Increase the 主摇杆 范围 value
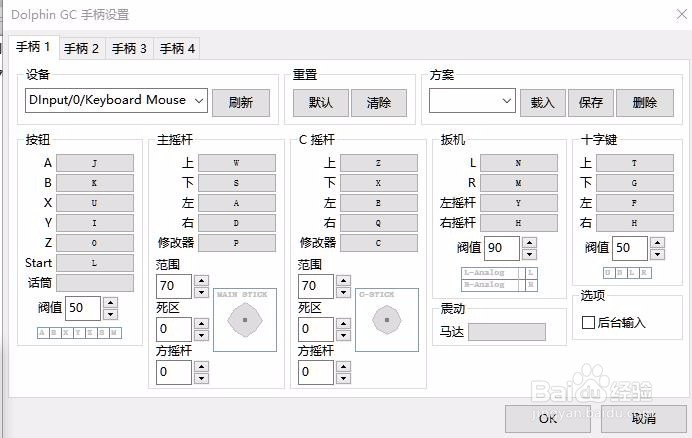Image resolution: width=692 pixels, height=438 pixels. pos(202,281)
